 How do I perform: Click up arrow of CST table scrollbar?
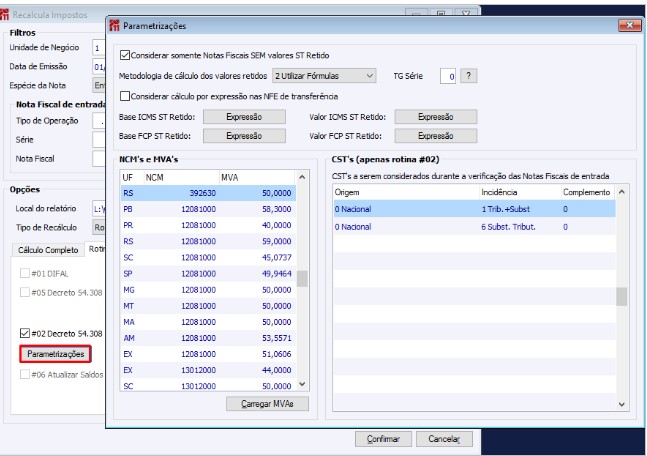coord(622,192)
